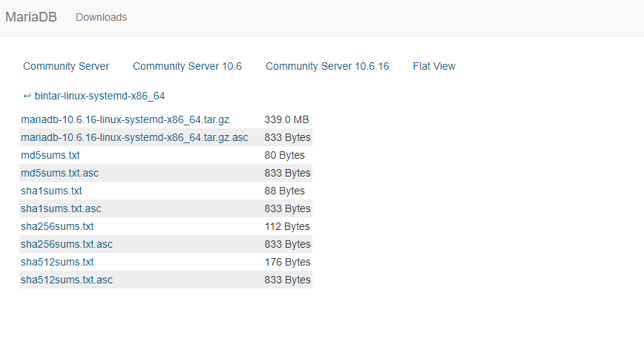The width and height of the screenshot is (644, 339).
Task: Select the 833 Bytes size of sha512sums.txt.asc
Action: (288, 280)
